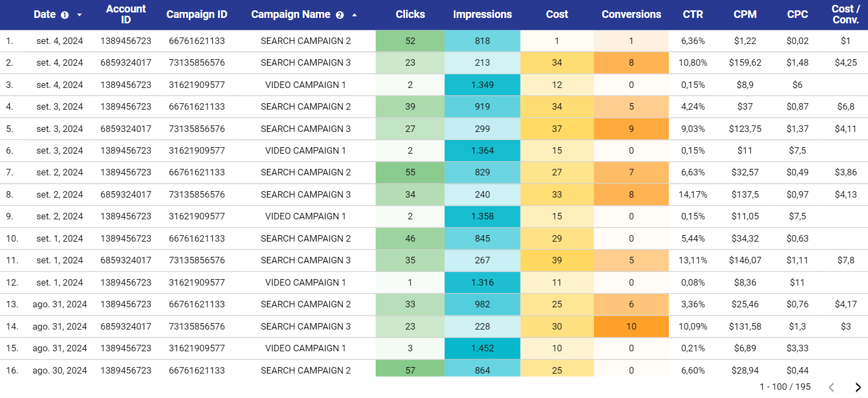Viewport: 868px width, 398px height.
Task: Click the descending sort arrow on Date
Action: tap(79, 15)
